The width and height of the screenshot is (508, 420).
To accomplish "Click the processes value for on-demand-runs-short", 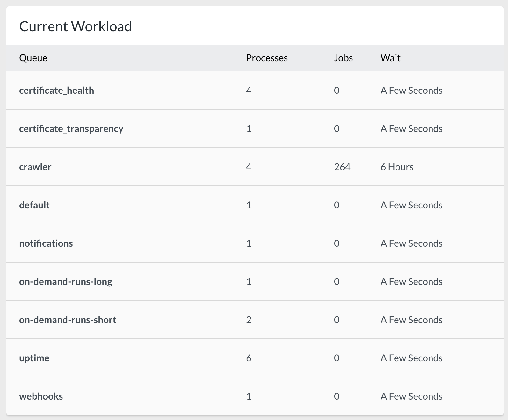I will click(x=249, y=320).
